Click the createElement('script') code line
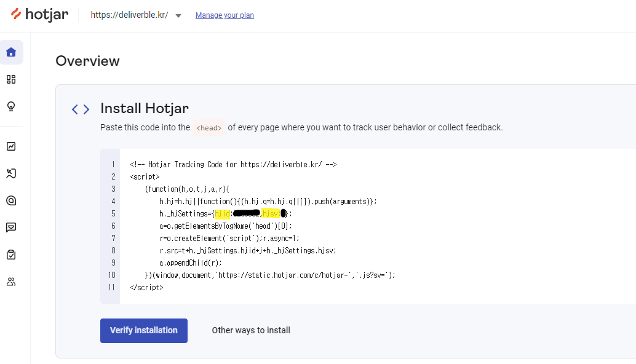This screenshot has height=364, width=636. [x=229, y=239]
